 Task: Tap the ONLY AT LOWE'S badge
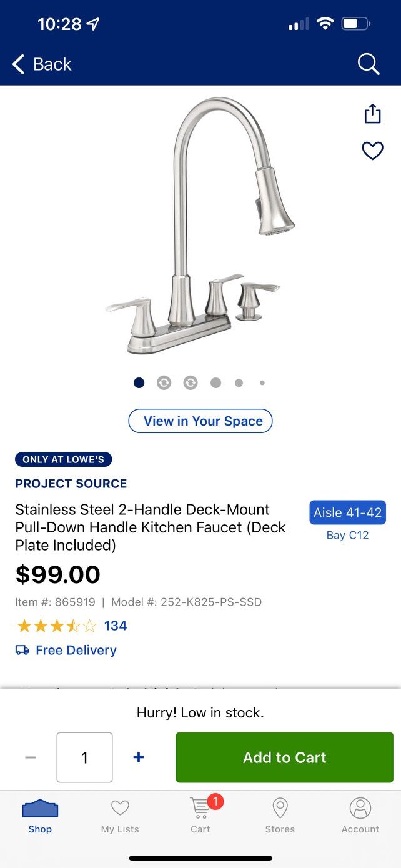[x=63, y=459]
